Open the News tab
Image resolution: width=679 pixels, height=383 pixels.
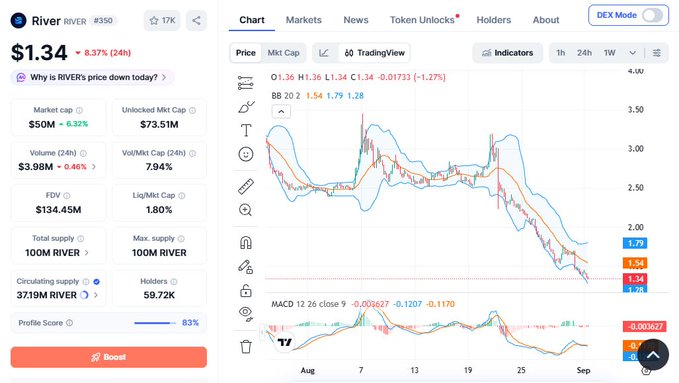356,20
